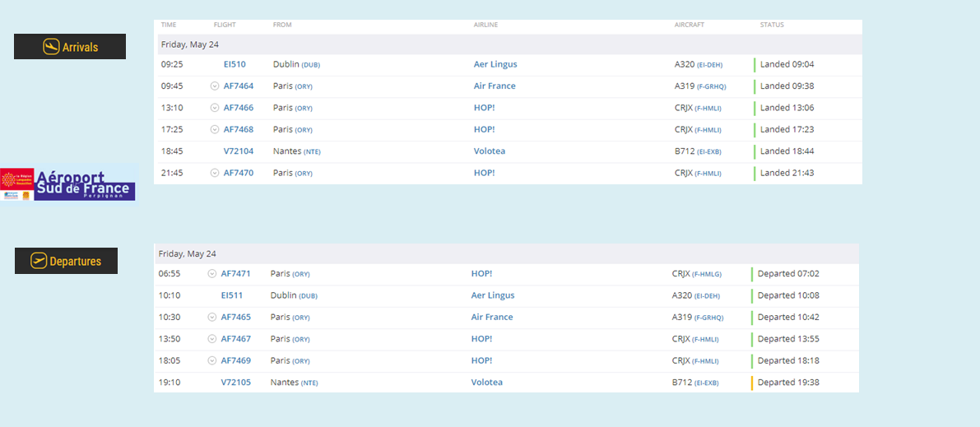980x427 pixels.
Task: Expand codeshare details for departure AF7465
Action: pyautogui.click(x=211, y=317)
